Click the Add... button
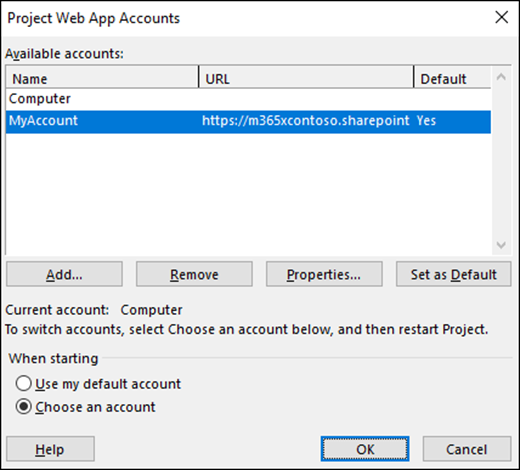Image resolution: width=520 pixels, height=470 pixels. pos(64,274)
